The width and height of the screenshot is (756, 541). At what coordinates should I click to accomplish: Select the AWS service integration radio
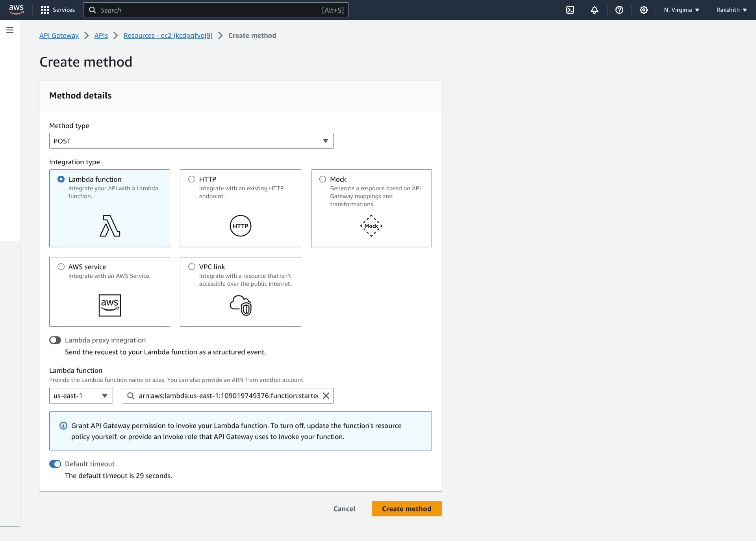[x=61, y=267]
